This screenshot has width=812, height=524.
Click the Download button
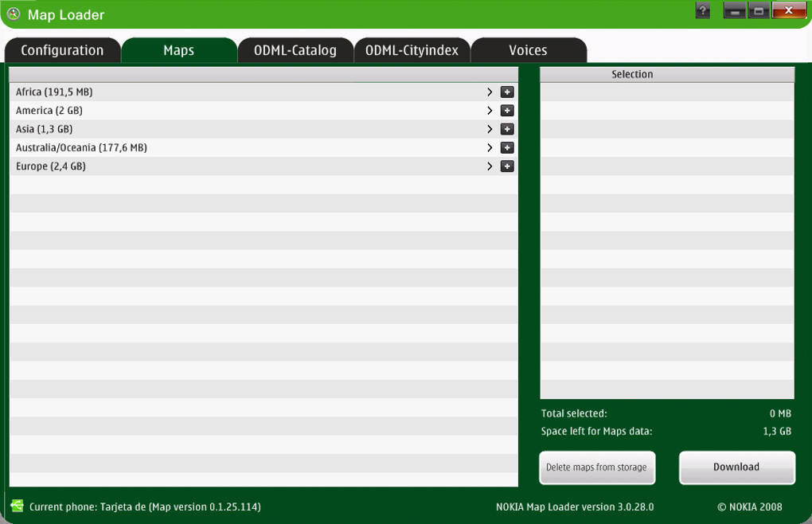tap(737, 467)
